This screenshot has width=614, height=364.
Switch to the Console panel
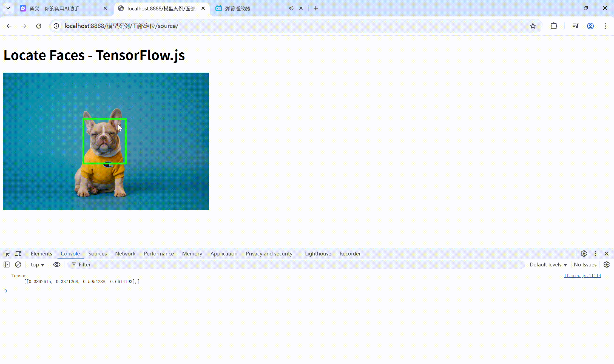(70, 254)
